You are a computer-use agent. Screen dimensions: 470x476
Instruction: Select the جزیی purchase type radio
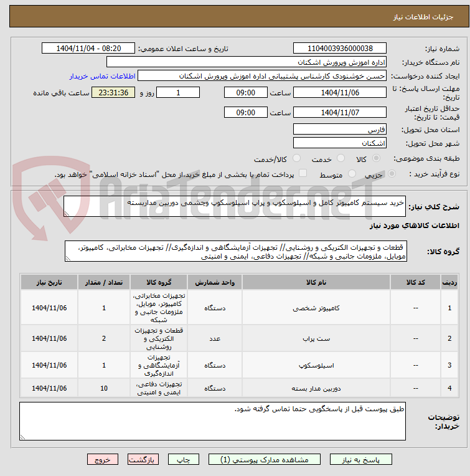(x=392, y=174)
